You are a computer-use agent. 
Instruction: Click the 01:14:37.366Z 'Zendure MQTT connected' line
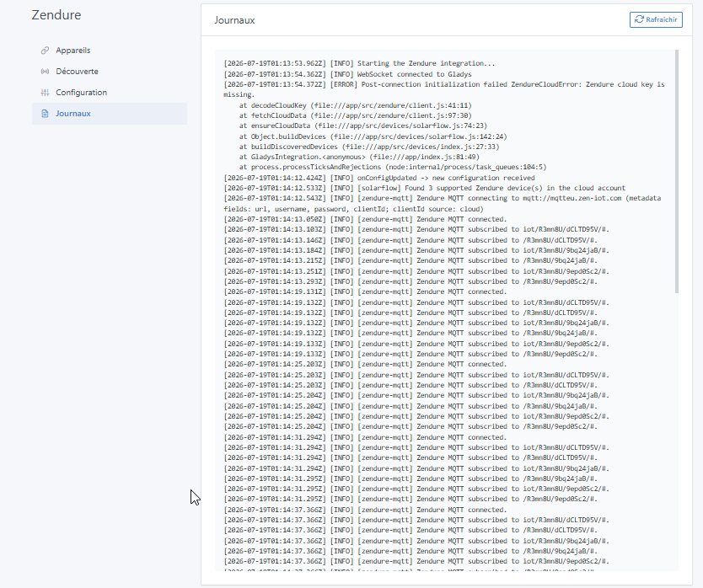tap(365, 510)
